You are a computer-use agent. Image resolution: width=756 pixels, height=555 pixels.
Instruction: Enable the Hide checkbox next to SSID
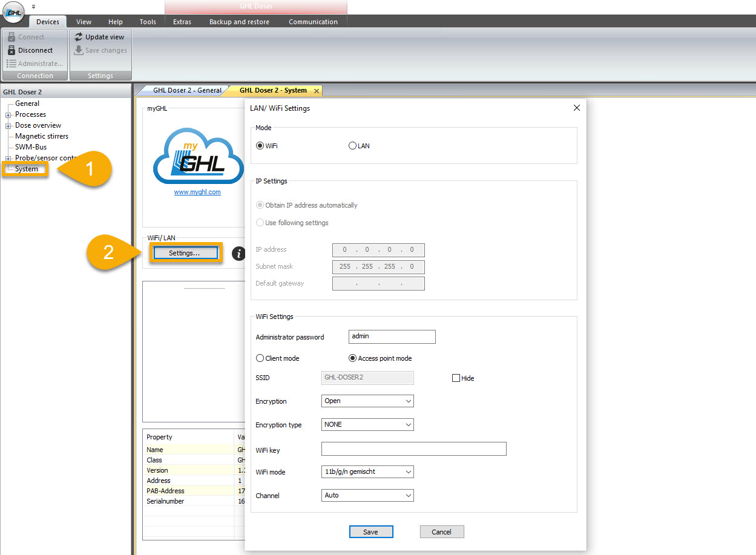(455, 378)
